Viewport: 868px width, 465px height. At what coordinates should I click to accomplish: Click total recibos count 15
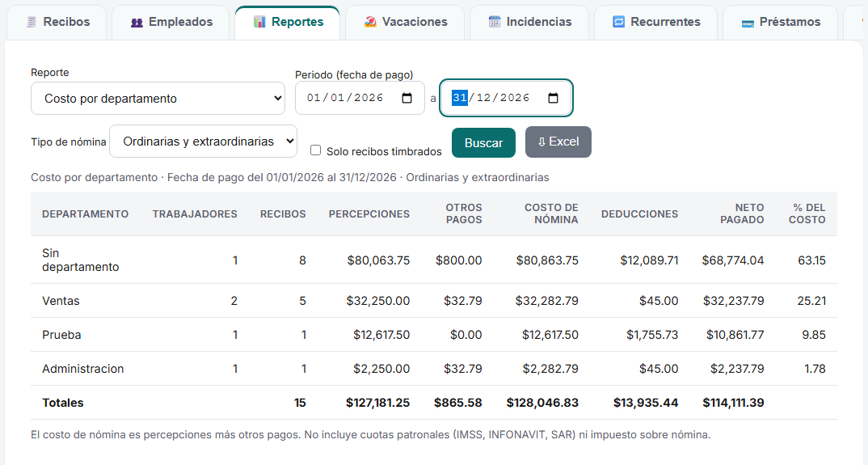[x=300, y=403]
